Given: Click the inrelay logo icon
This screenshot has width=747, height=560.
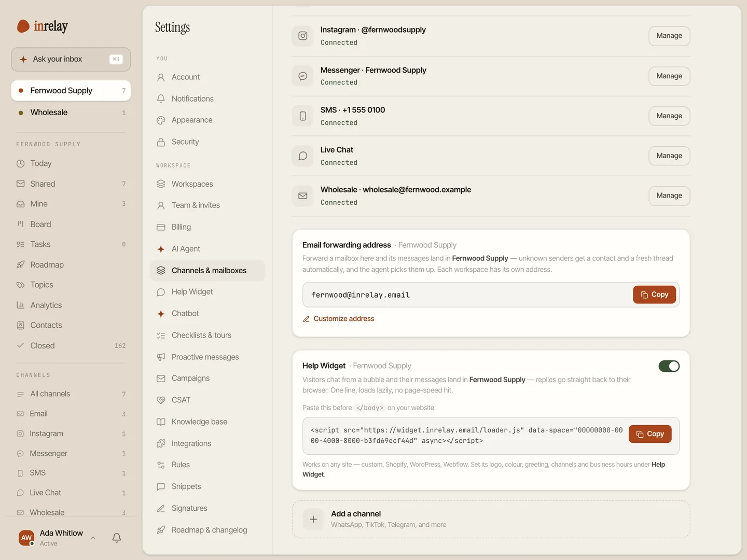Looking at the screenshot, I should (x=23, y=26).
